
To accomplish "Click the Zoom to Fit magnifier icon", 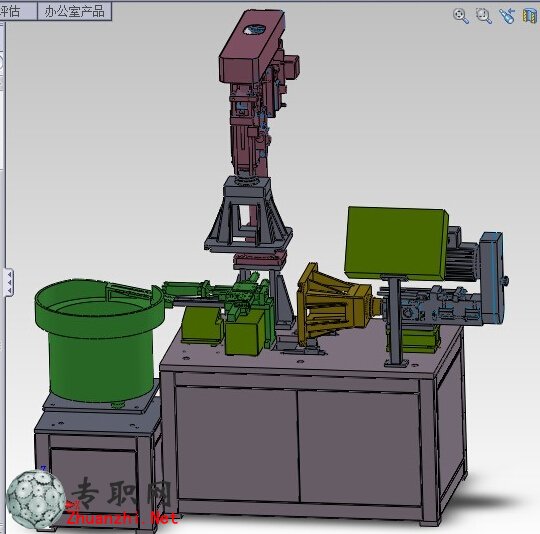I will tap(461, 15).
